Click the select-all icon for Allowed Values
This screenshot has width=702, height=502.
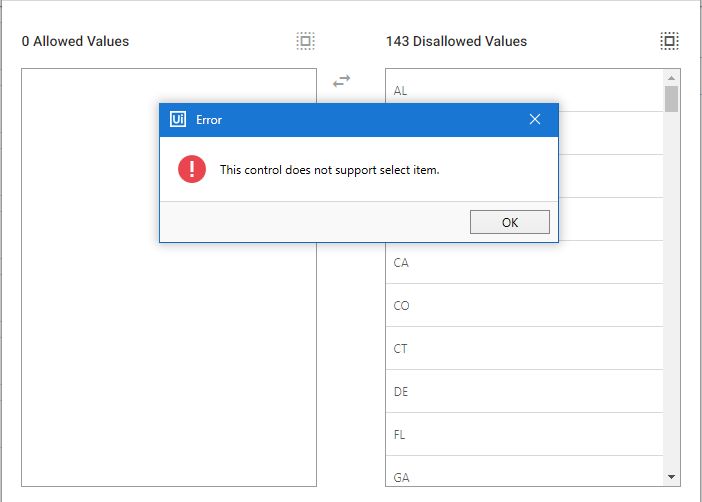(x=305, y=41)
